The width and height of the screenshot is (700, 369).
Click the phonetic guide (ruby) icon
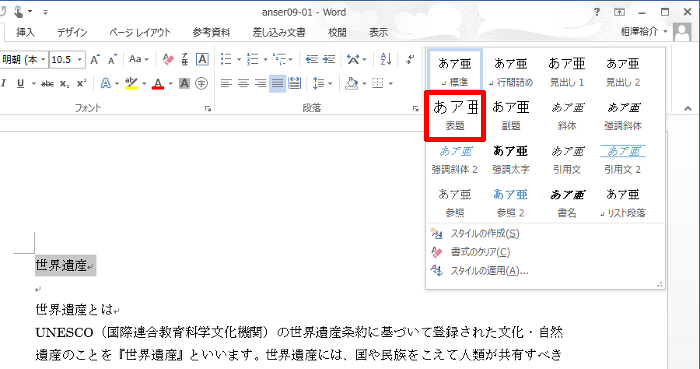click(185, 59)
